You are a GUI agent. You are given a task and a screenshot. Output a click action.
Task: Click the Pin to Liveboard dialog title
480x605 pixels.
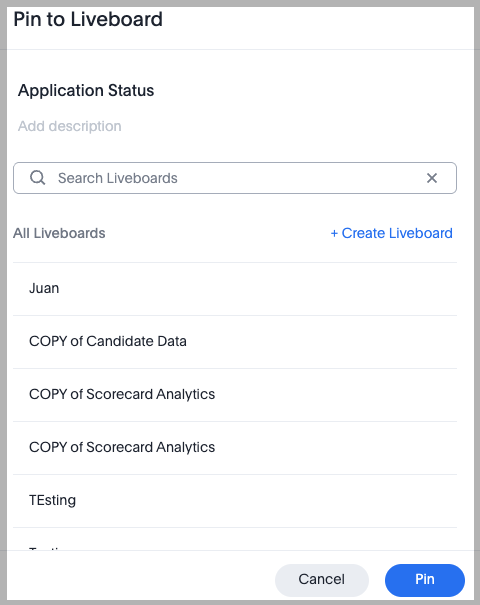click(88, 19)
